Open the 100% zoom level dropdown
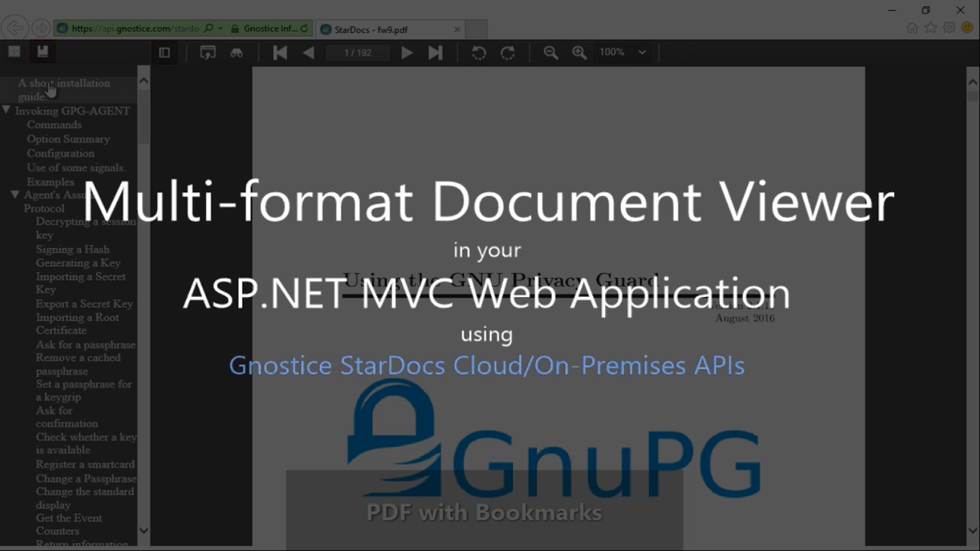980x551 pixels. pyautogui.click(x=622, y=52)
